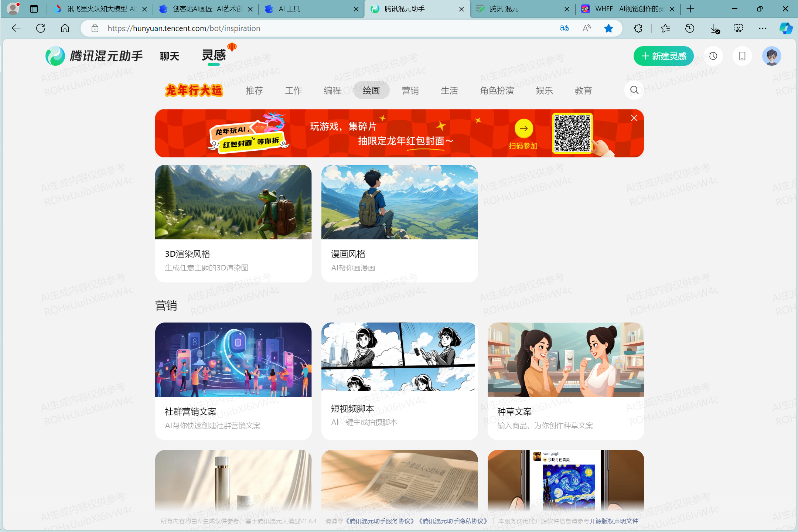Select the 绘画 category

[371, 91]
